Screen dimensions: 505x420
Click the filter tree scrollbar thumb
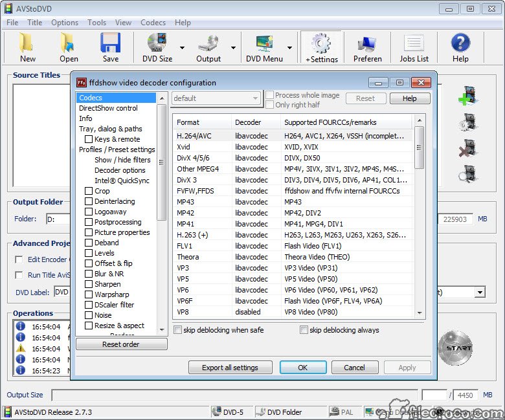point(162,162)
